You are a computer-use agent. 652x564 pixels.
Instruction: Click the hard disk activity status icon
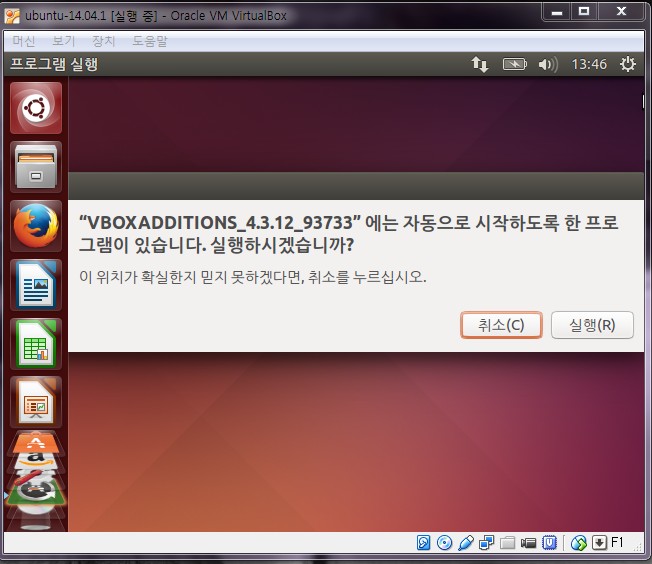(x=424, y=543)
